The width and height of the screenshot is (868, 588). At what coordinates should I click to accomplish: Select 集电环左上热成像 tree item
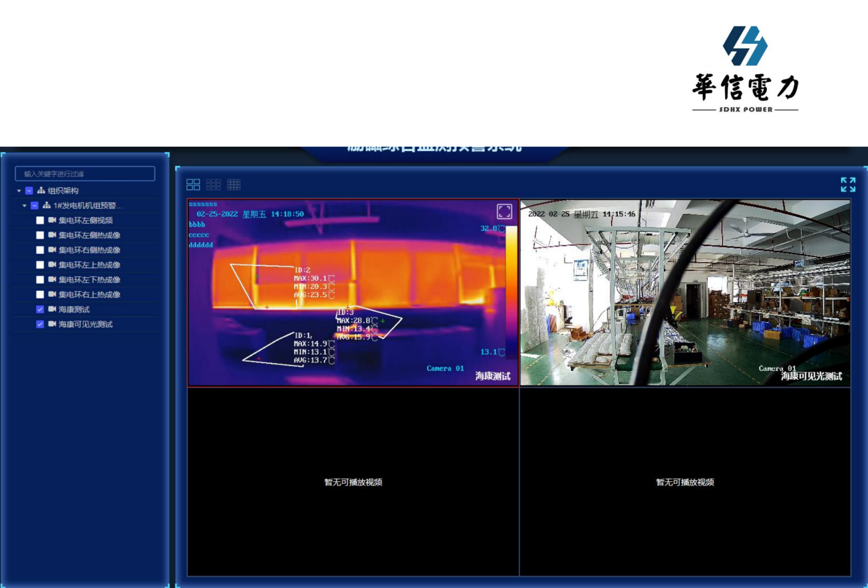pos(89,265)
